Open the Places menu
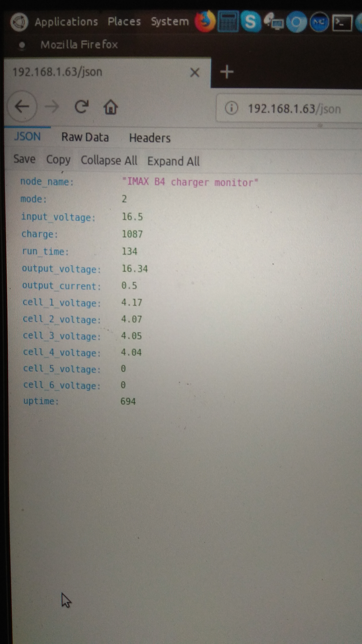This screenshot has width=362, height=644. pyautogui.click(x=124, y=22)
